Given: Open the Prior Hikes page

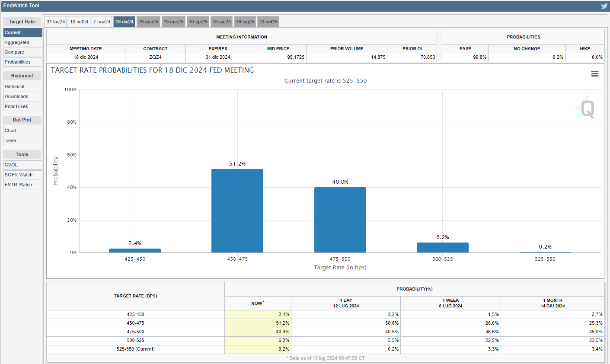Looking at the screenshot, I should (x=22, y=106).
